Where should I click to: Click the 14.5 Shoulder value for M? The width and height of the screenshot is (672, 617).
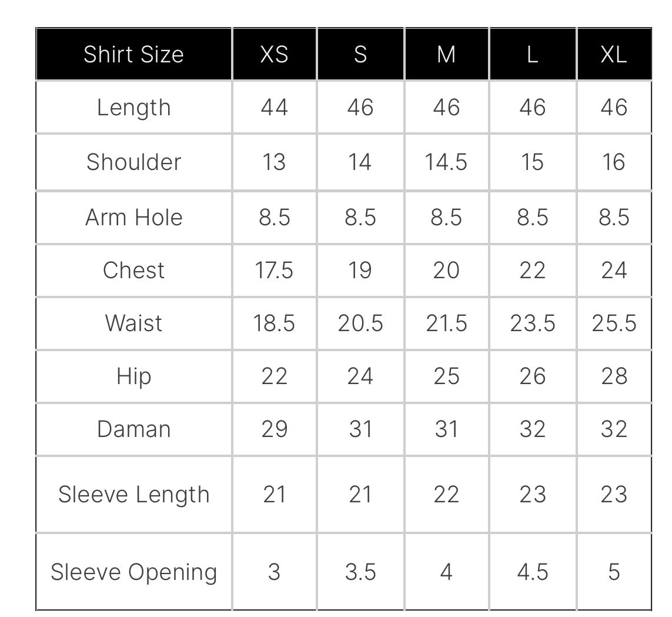click(446, 162)
